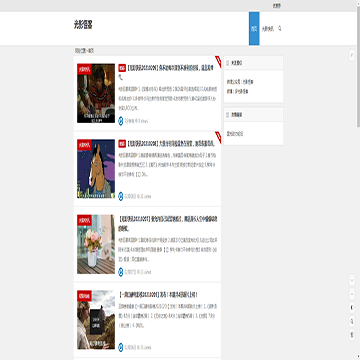Click the author avatar under the striped-sweater post

click(121, 121)
